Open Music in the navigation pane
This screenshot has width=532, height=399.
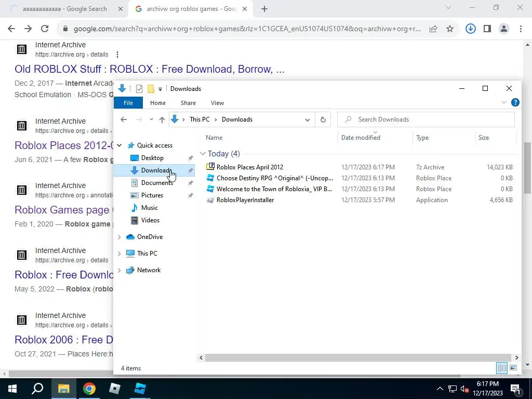149,208
